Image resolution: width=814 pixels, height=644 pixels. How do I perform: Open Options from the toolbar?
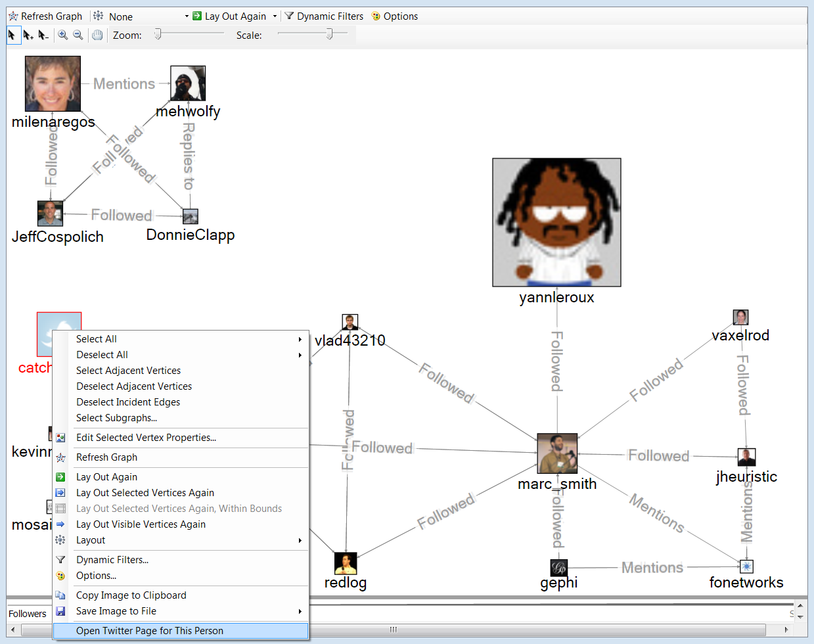[394, 16]
